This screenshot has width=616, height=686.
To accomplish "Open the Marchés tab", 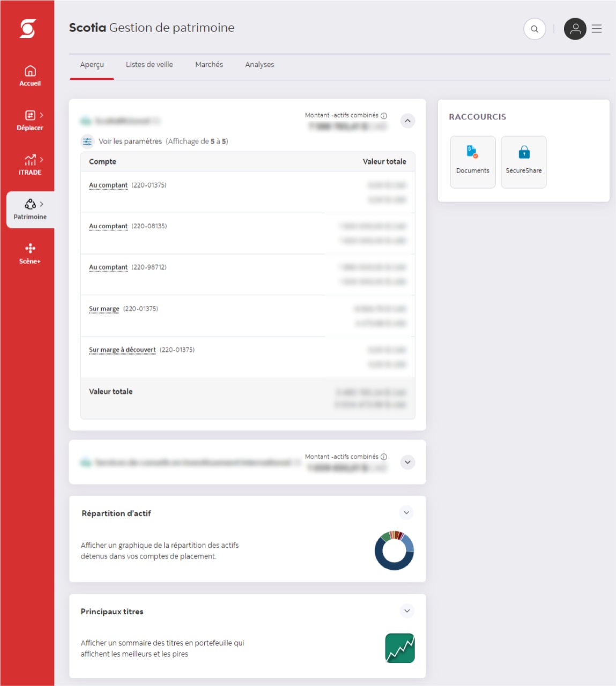I will coord(209,65).
